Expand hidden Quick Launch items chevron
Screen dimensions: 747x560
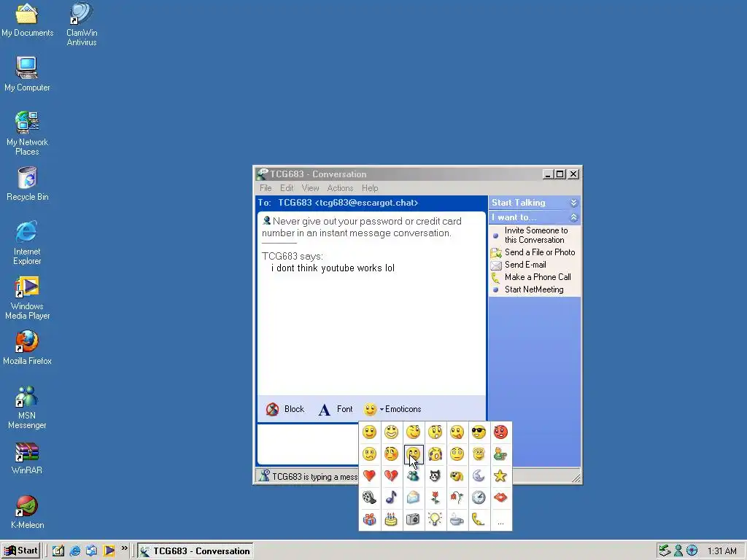124,548
